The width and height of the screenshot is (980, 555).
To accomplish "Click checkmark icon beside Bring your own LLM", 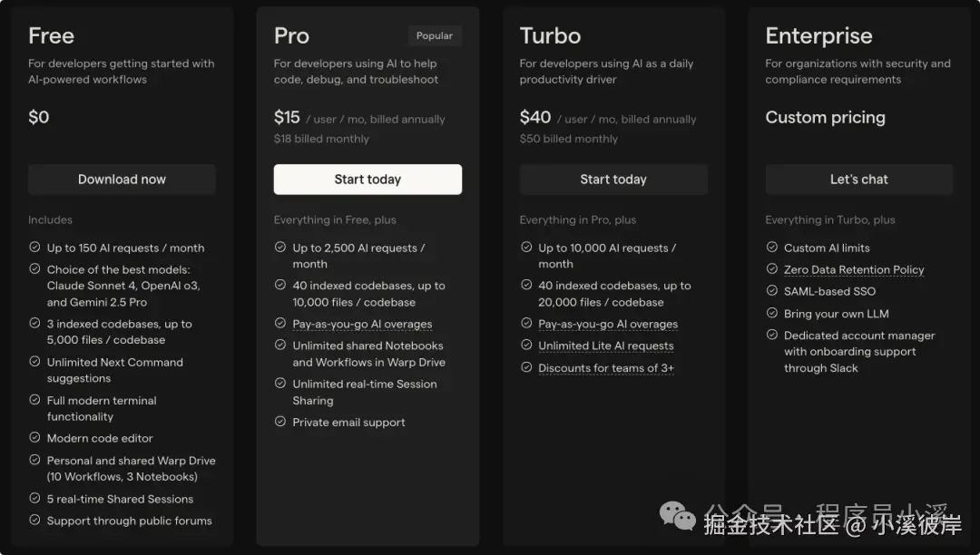I will click(x=772, y=314).
